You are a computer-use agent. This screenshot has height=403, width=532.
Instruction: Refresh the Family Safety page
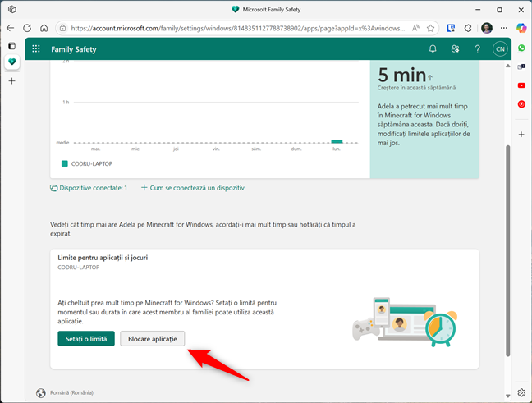[27, 28]
